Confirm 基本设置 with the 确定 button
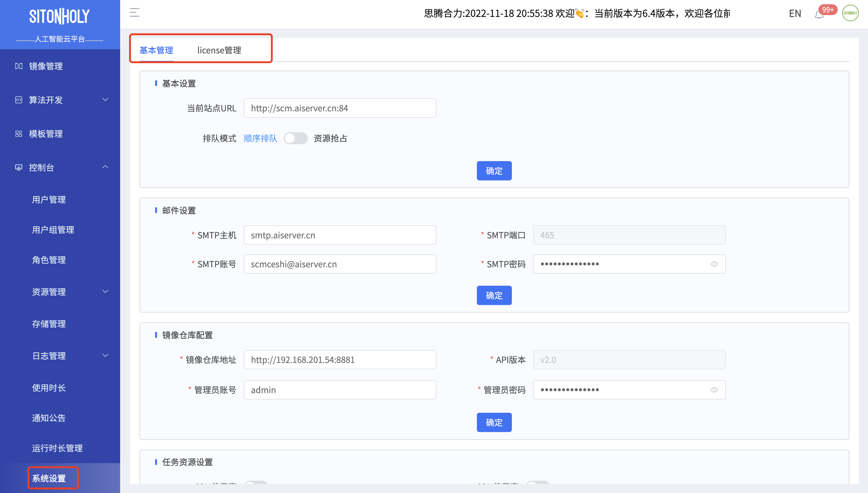Image resolution: width=868 pixels, height=493 pixels. pyautogui.click(x=494, y=171)
